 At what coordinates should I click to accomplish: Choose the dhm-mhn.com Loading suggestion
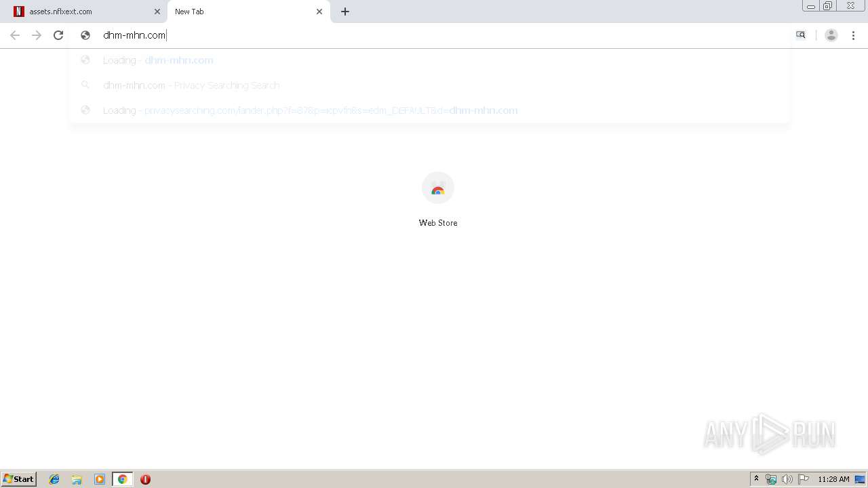tap(429, 60)
